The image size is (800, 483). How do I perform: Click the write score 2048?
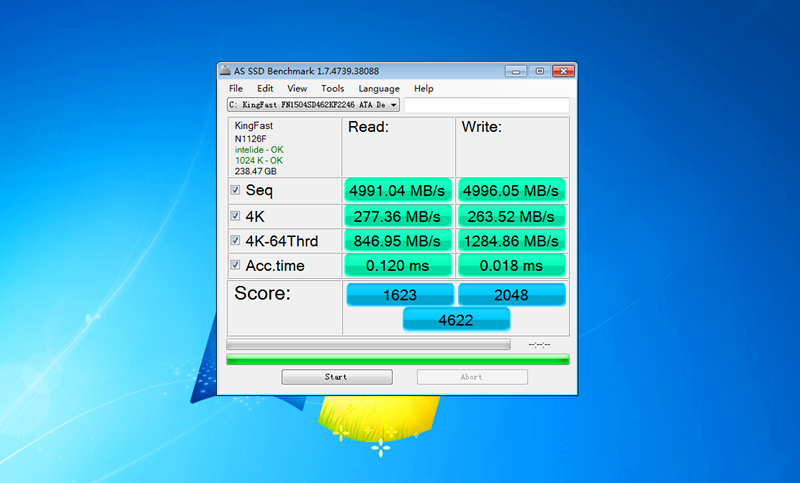pos(512,295)
